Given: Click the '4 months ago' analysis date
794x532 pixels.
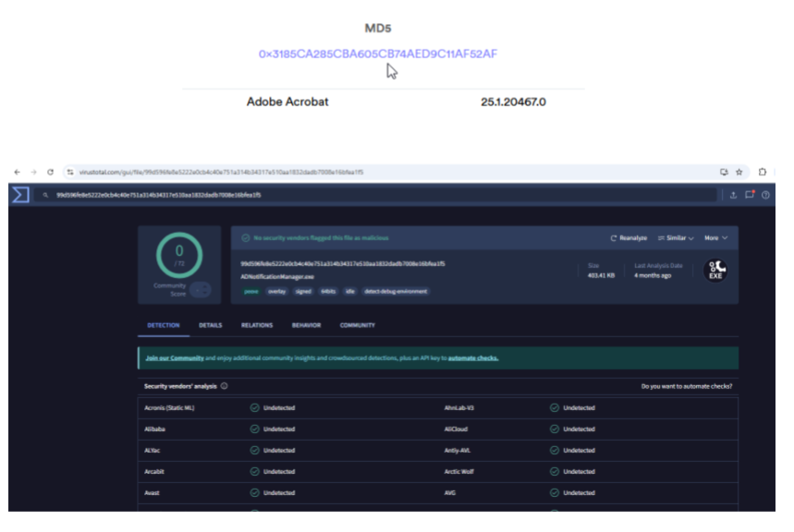Looking at the screenshot, I should coord(653,276).
